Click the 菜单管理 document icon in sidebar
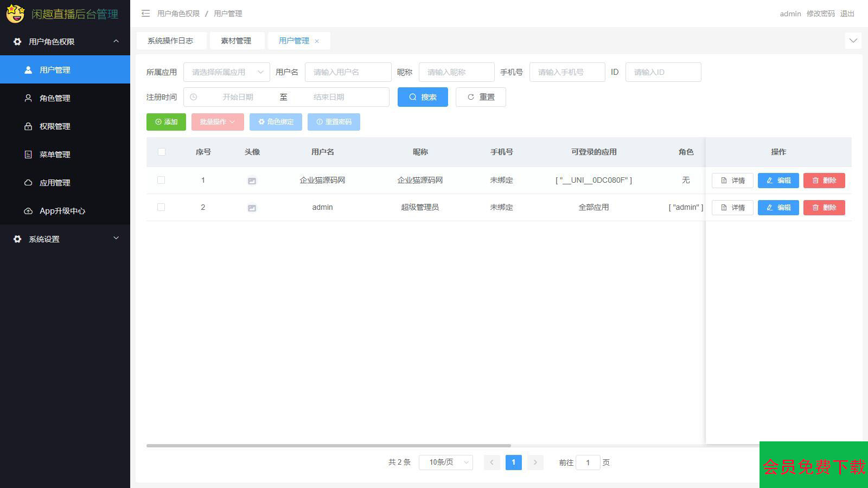Screen dimensions: 868x488 (28, 155)
